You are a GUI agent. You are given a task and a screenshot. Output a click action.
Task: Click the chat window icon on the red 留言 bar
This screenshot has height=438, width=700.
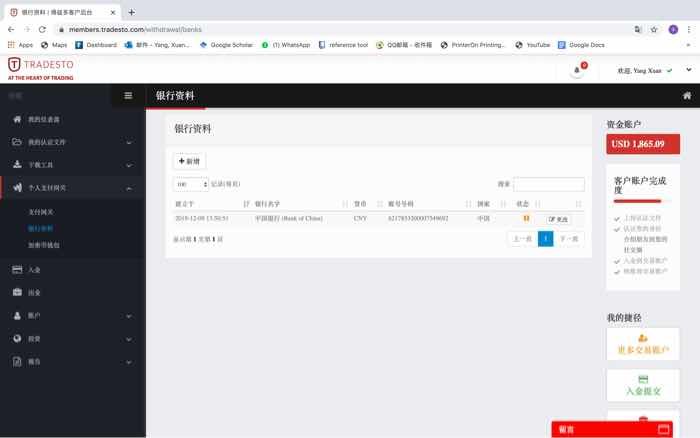(x=663, y=430)
